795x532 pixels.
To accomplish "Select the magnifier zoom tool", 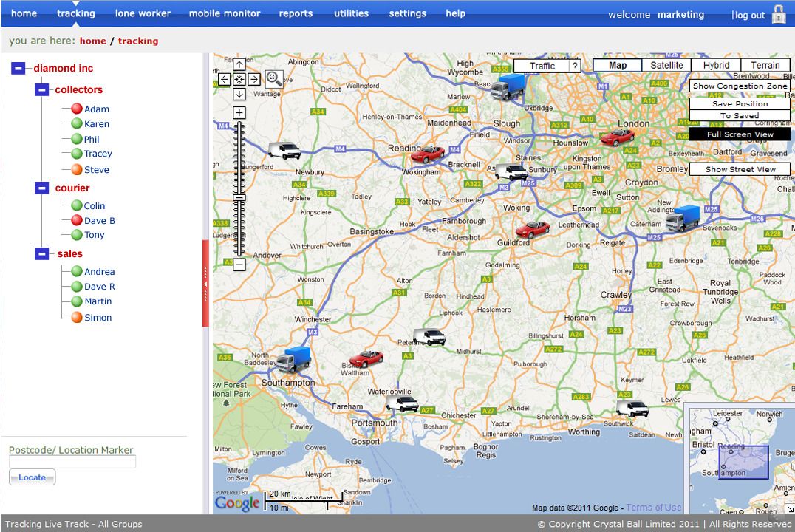I will 274,79.
